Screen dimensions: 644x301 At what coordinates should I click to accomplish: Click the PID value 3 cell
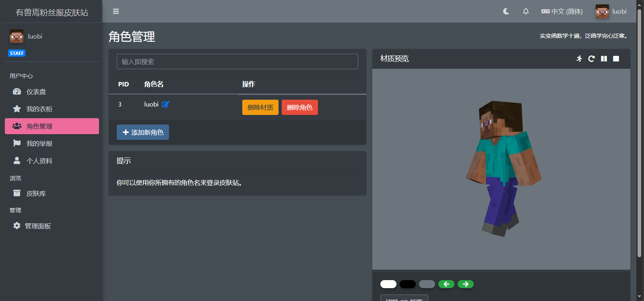coord(120,104)
